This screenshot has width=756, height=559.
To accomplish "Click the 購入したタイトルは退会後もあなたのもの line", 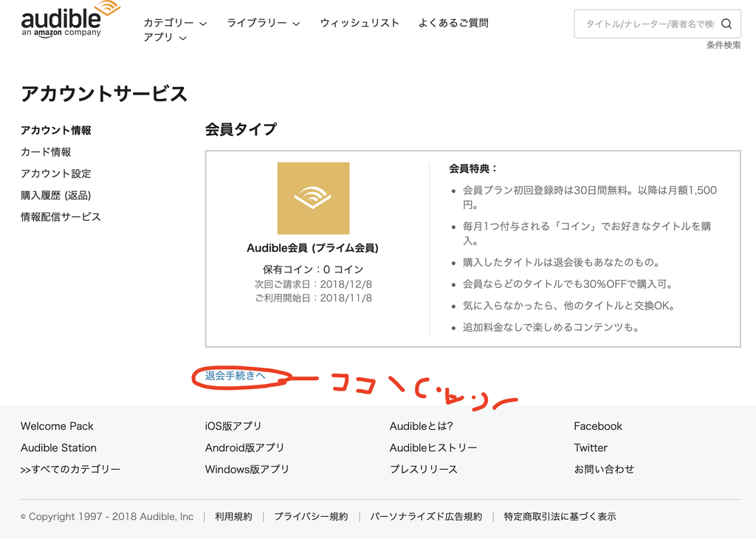I will 561,262.
